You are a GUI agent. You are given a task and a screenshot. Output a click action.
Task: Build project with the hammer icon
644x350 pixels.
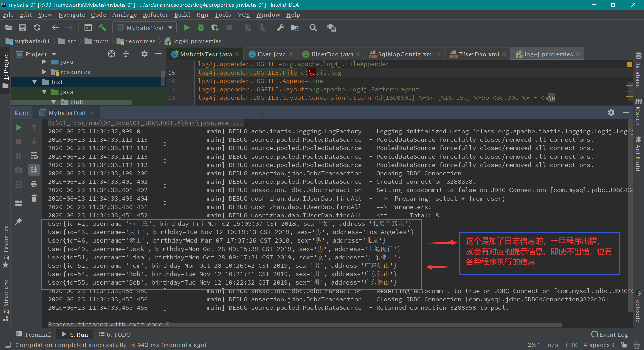click(x=102, y=28)
